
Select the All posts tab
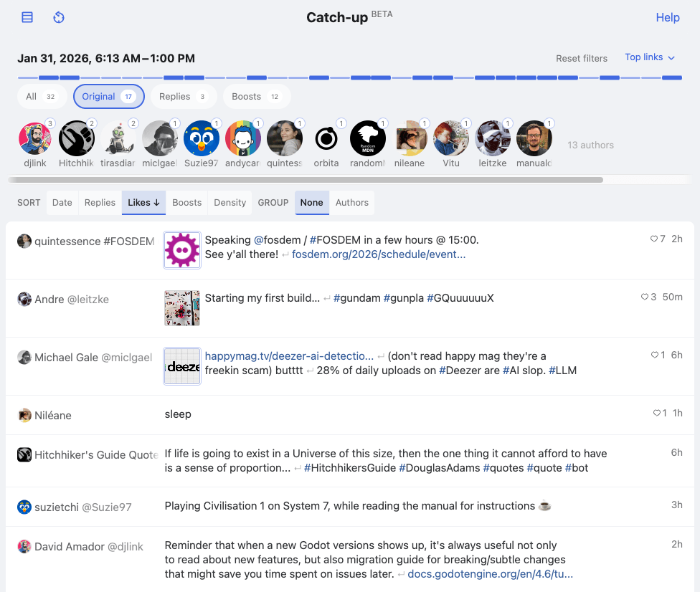click(41, 95)
